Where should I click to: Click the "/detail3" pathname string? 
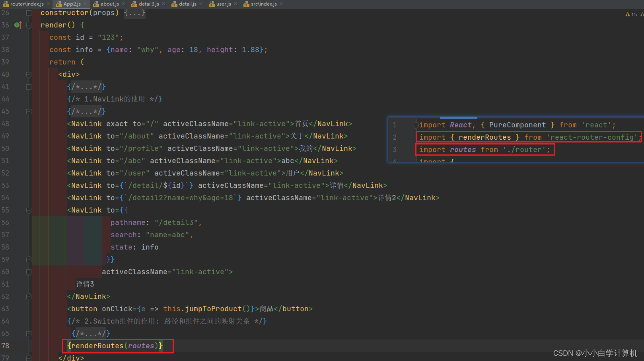click(176, 222)
